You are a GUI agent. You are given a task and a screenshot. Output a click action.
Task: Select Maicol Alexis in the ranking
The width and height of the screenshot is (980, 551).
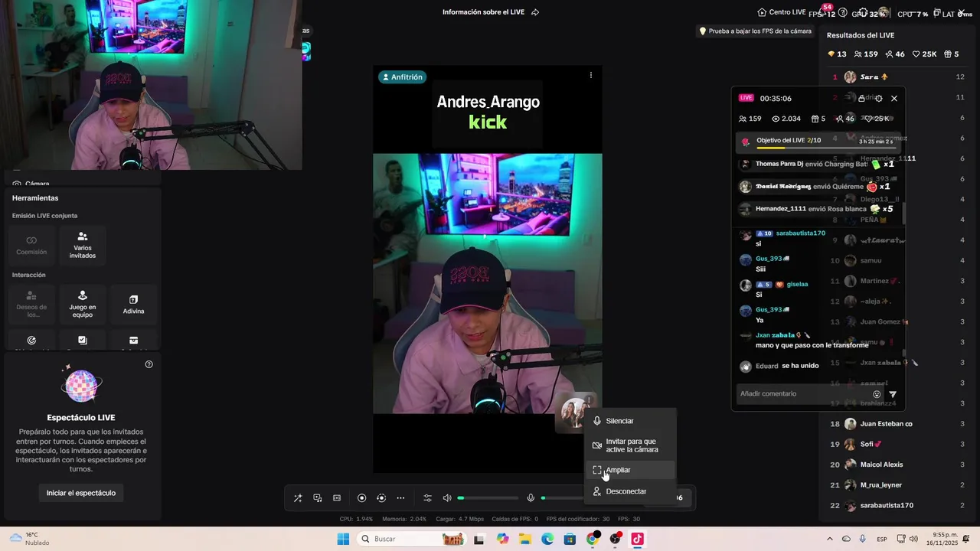point(897,465)
